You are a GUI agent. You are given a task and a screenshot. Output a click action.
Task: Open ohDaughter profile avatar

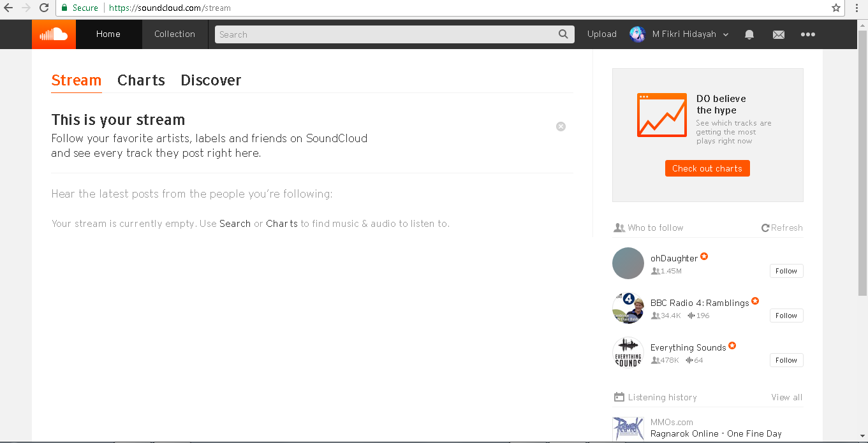tap(628, 263)
